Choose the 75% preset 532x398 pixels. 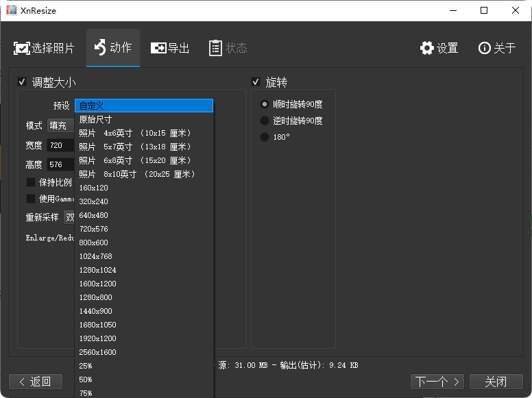144,393
